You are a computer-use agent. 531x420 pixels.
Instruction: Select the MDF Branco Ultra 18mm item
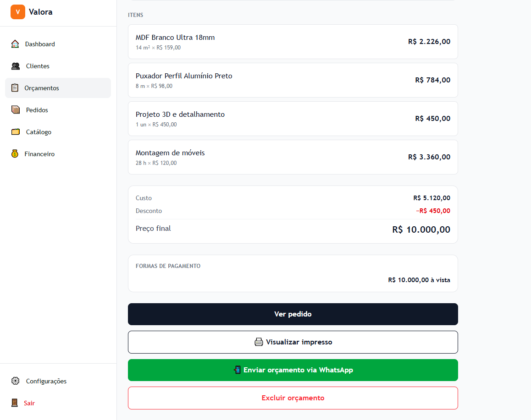click(x=293, y=42)
